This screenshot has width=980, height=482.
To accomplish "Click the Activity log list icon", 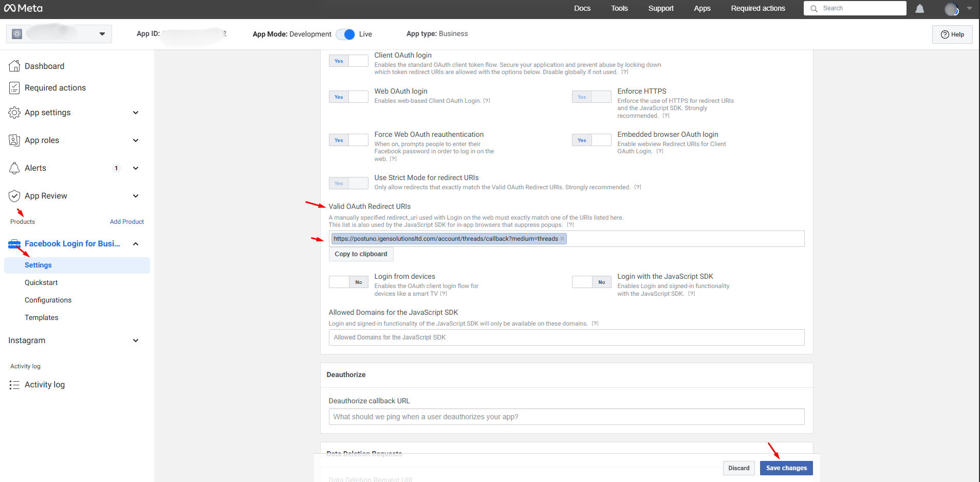I will tap(14, 385).
